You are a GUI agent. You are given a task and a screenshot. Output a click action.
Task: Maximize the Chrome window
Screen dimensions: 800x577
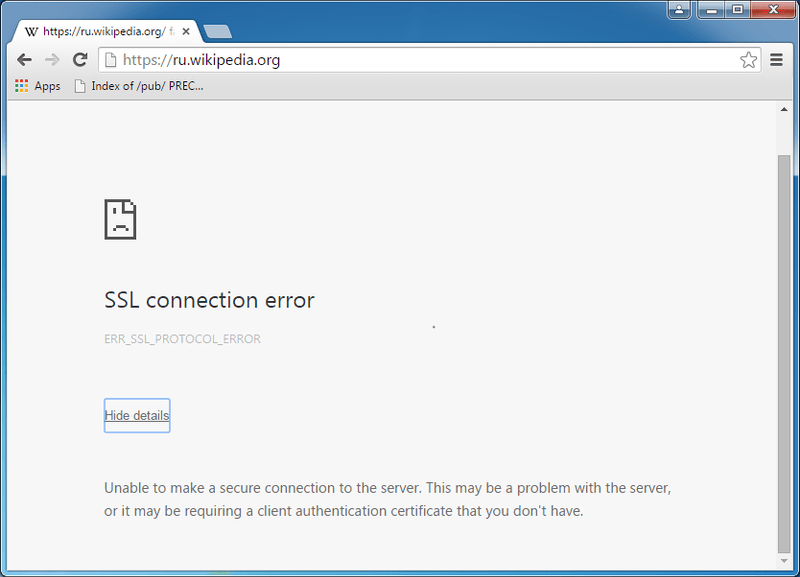point(737,9)
